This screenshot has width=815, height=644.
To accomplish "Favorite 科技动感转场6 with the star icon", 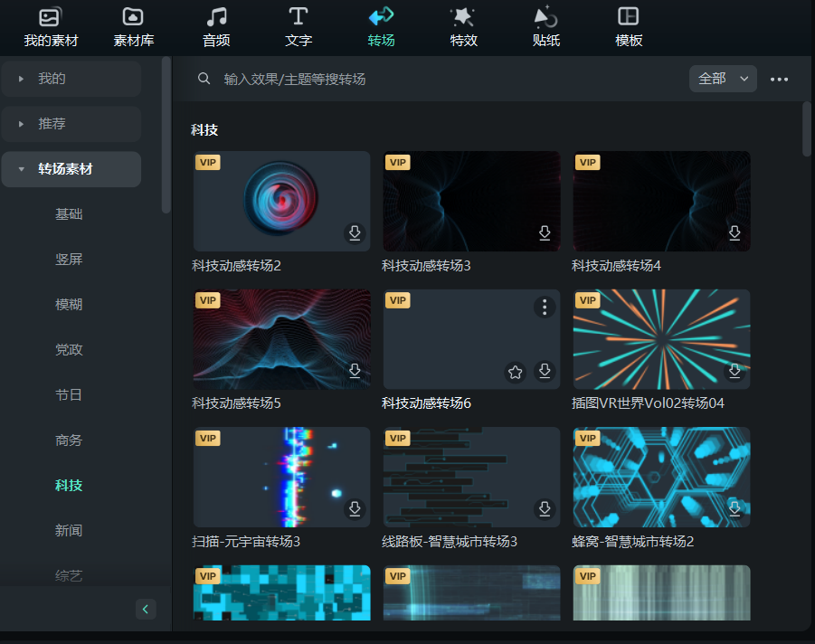I will pyautogui.click(x=515, y=372).
